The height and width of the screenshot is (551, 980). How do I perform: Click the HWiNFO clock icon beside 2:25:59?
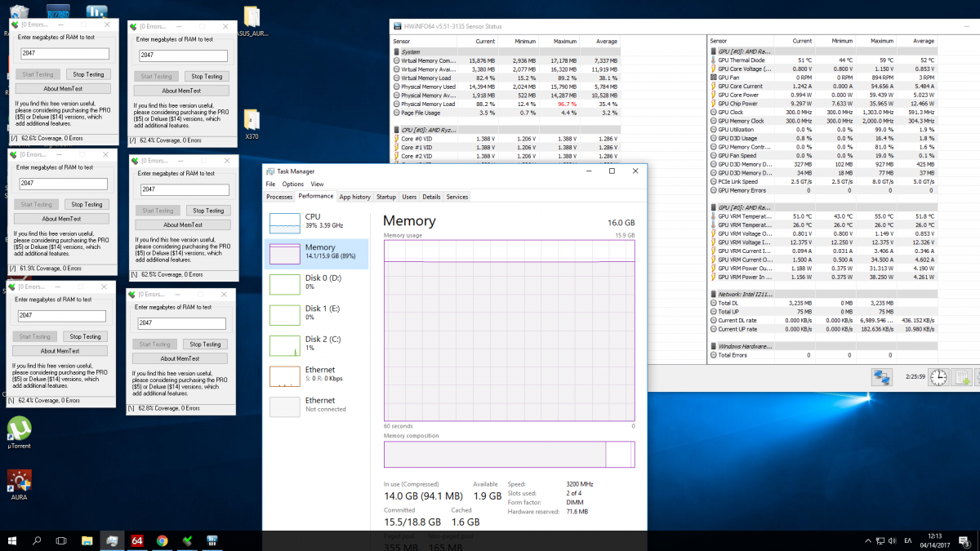939,377
